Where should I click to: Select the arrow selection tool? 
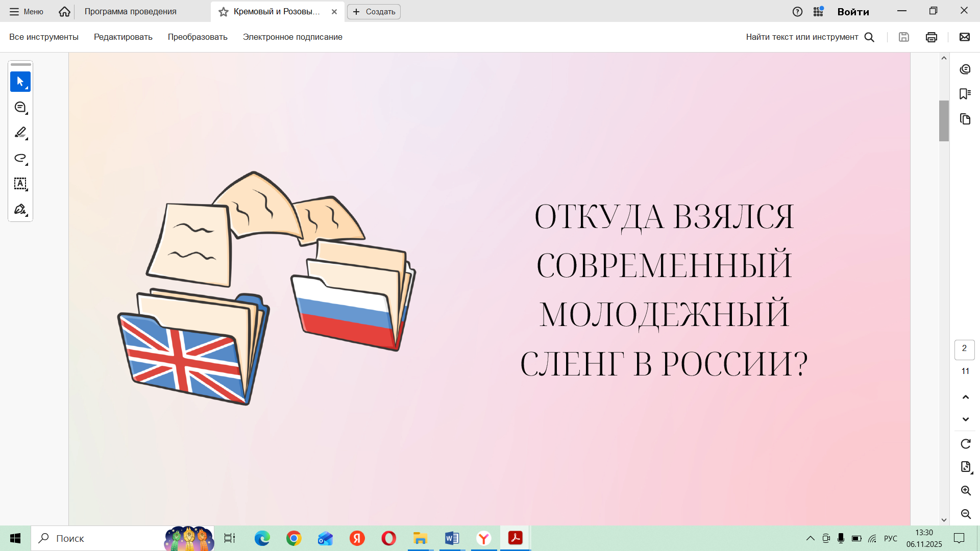(20, 82)
